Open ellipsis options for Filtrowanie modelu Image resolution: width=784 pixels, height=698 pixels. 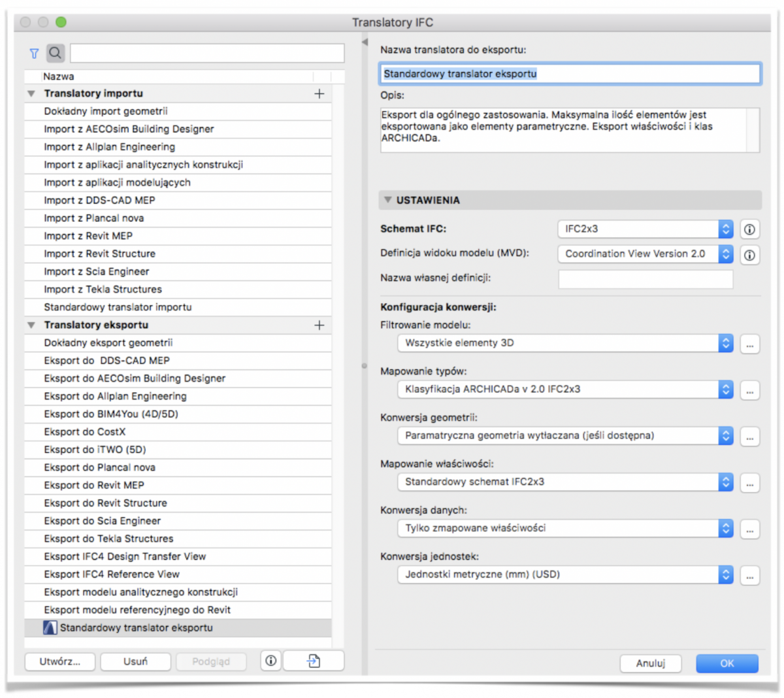749,344
